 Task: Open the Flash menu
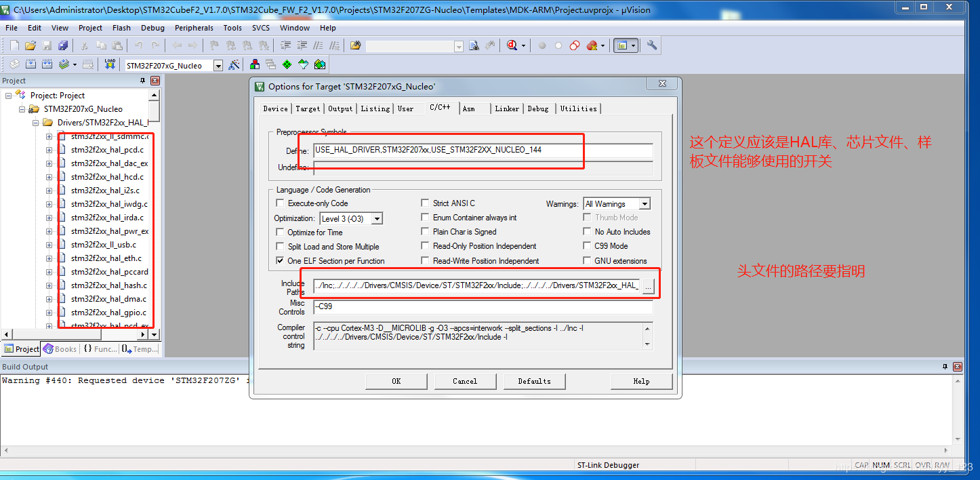tap(122, 28)
